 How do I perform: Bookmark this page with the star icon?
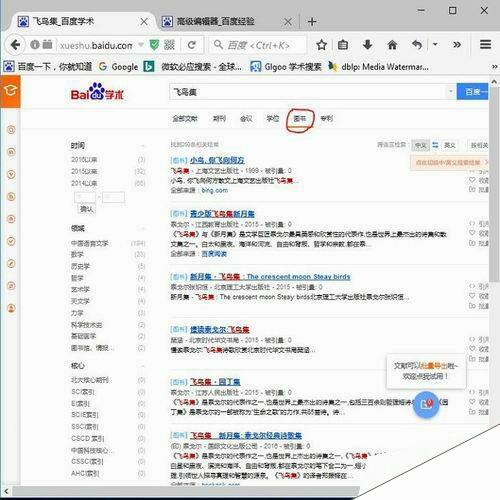coord(321,45)
